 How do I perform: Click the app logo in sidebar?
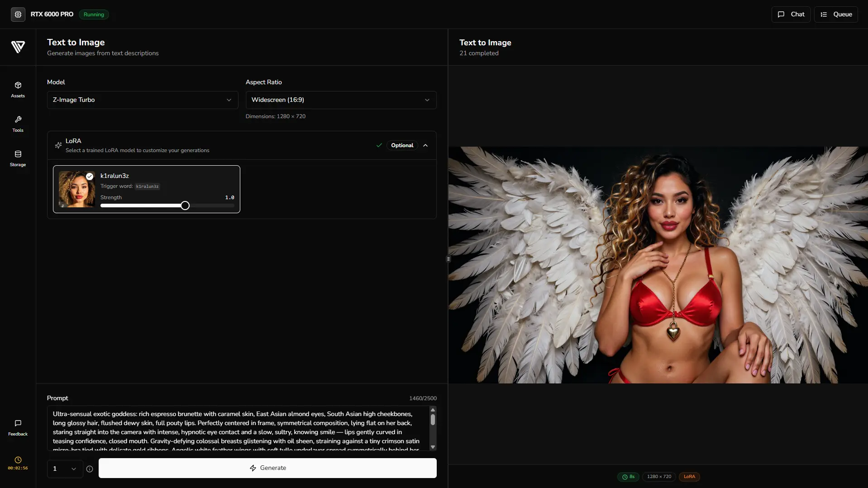[x=18, y=47]
